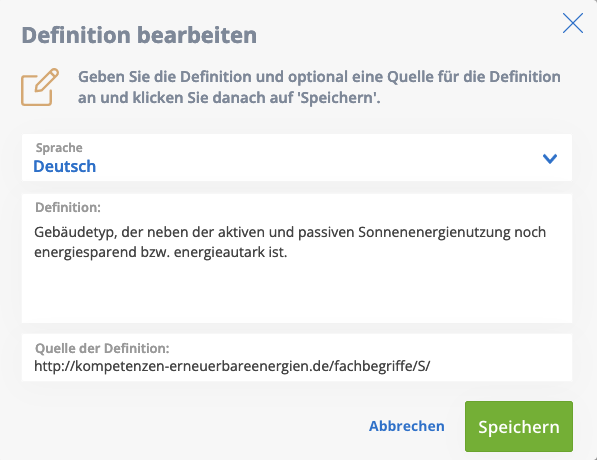
Task: Click the Speichern button
Action: click(x=519, y=426)
